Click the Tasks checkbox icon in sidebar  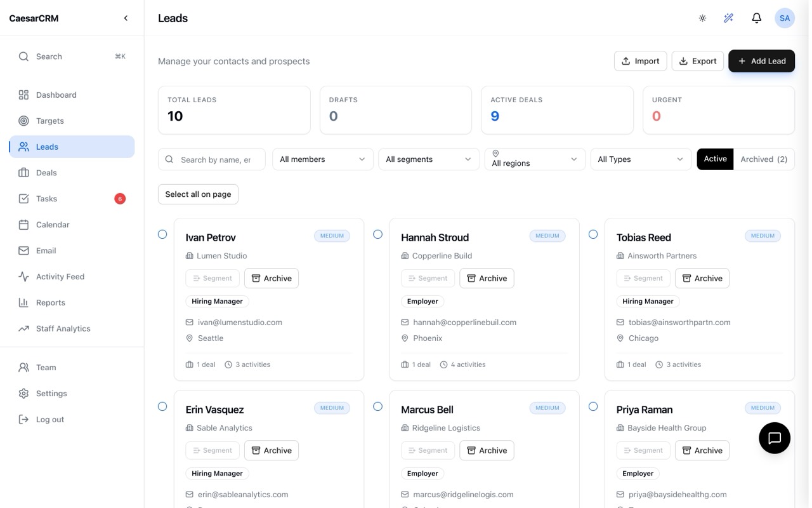(23, 199)
